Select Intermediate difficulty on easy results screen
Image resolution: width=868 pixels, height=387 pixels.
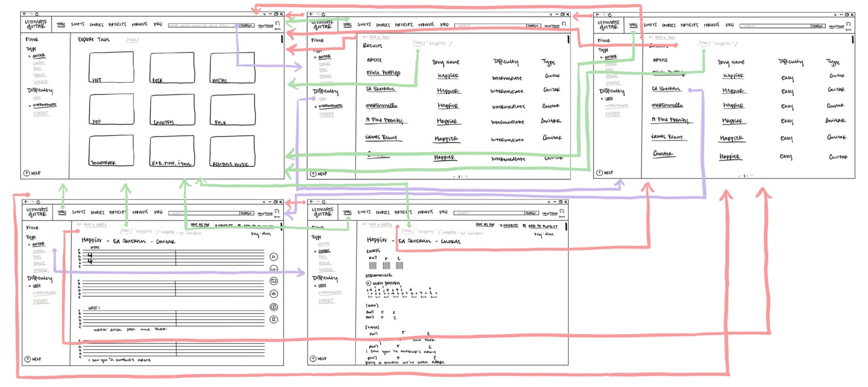click(x=617, y=106)
